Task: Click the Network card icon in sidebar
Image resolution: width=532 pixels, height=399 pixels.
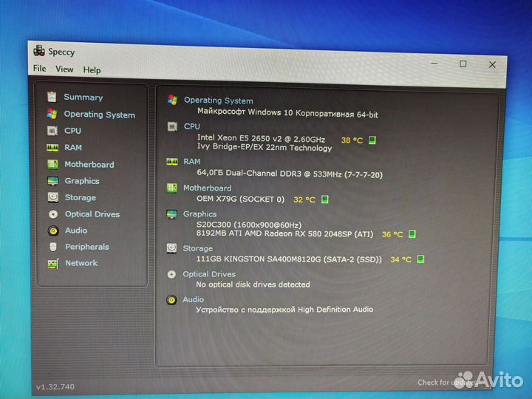Action: 53,264
